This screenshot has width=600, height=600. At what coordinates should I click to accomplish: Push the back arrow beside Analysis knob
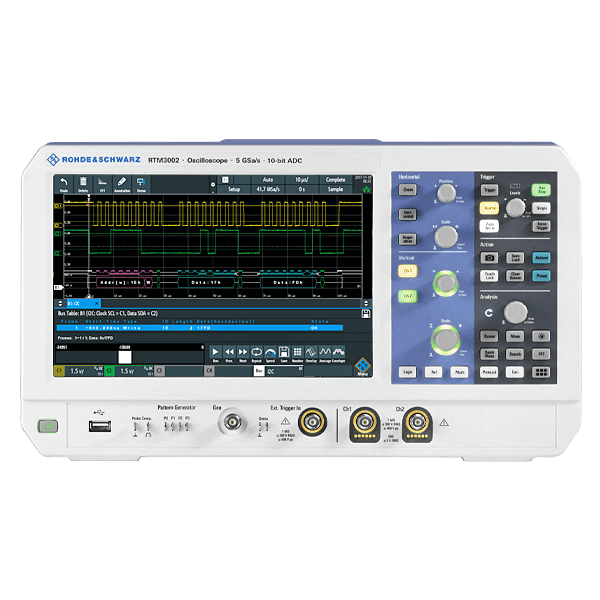point(489,313)
